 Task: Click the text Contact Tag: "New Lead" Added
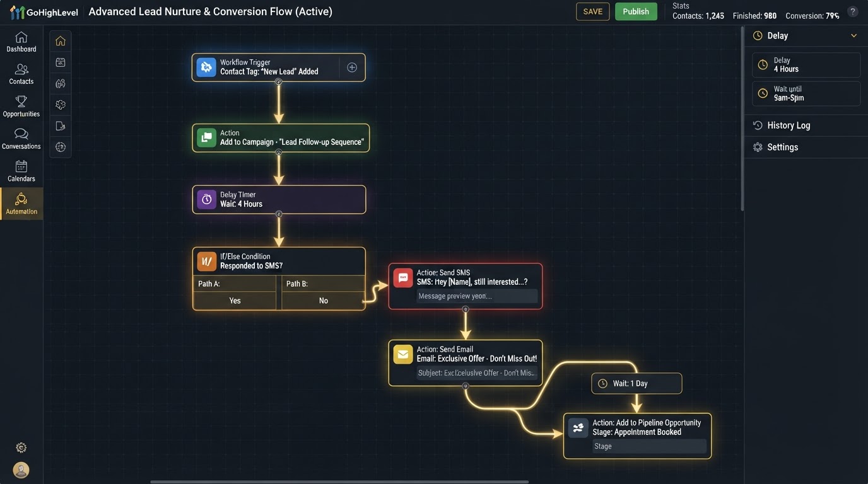click(269, 72)
